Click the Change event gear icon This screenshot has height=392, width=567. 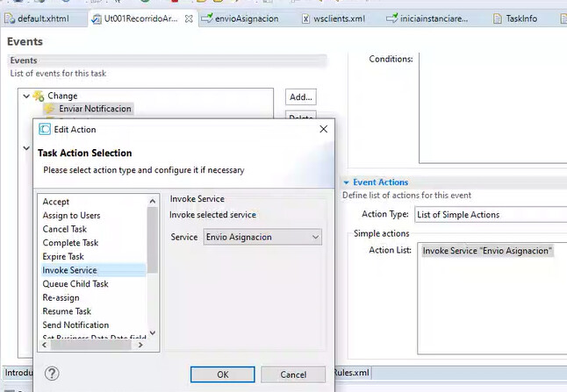39,96
